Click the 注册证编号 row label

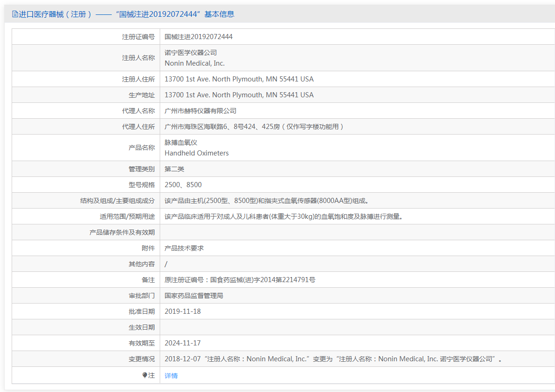(138, 37)
